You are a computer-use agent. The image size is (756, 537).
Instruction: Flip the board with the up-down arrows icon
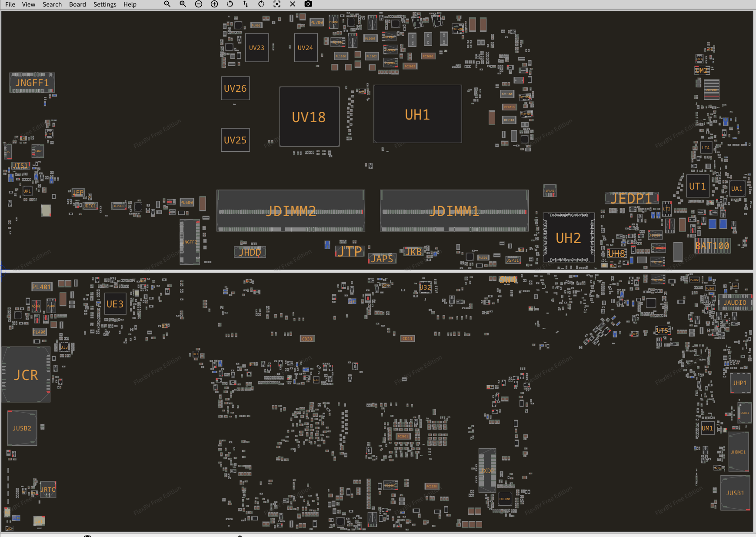click(246, 4)
